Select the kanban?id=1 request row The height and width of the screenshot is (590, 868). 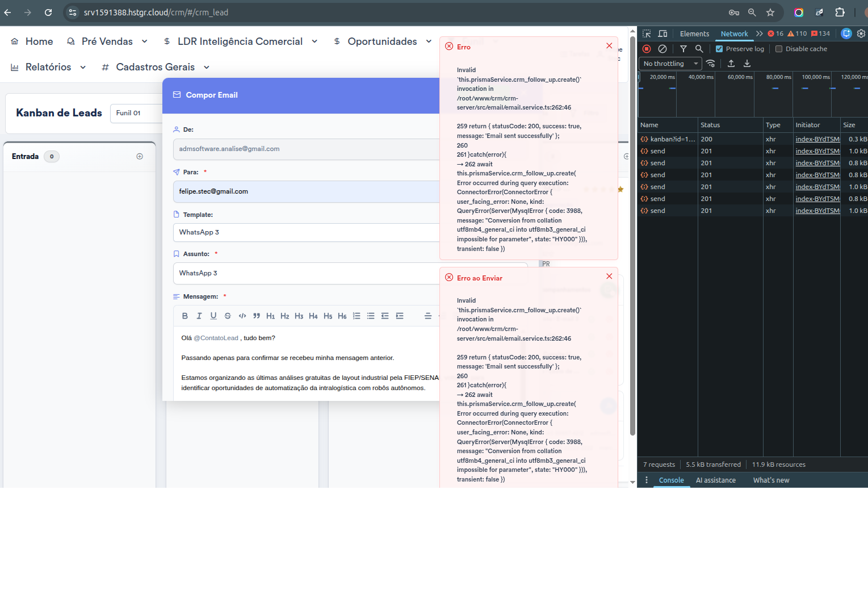pyautogui.click(x=753, y=139)
